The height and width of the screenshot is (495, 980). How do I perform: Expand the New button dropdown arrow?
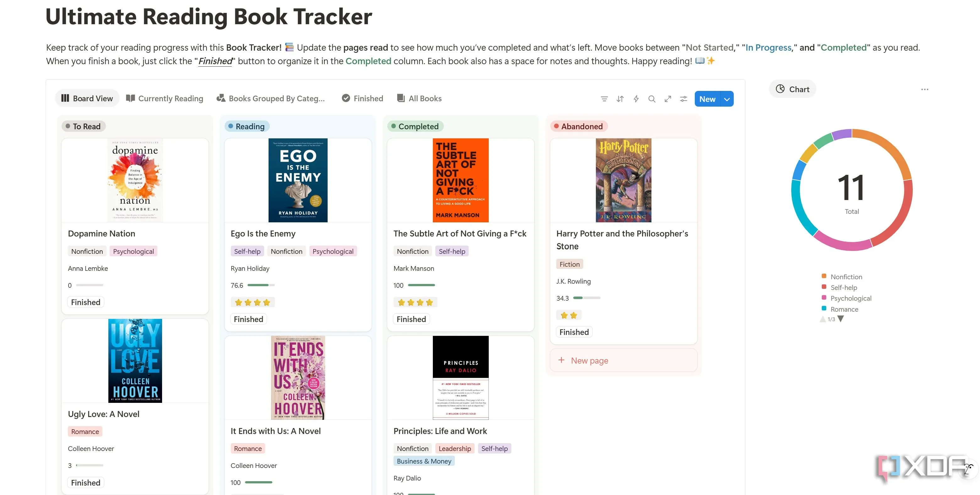(x=727, y=99)
